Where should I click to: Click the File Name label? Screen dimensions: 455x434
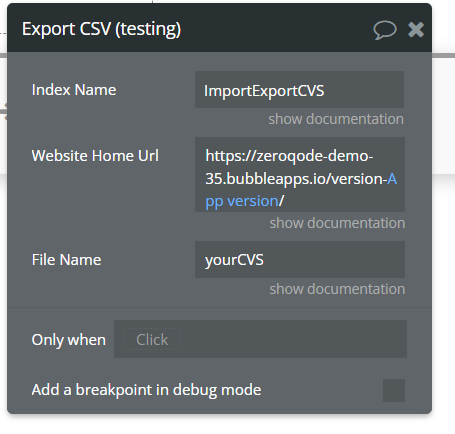click(x=66, y=260)
